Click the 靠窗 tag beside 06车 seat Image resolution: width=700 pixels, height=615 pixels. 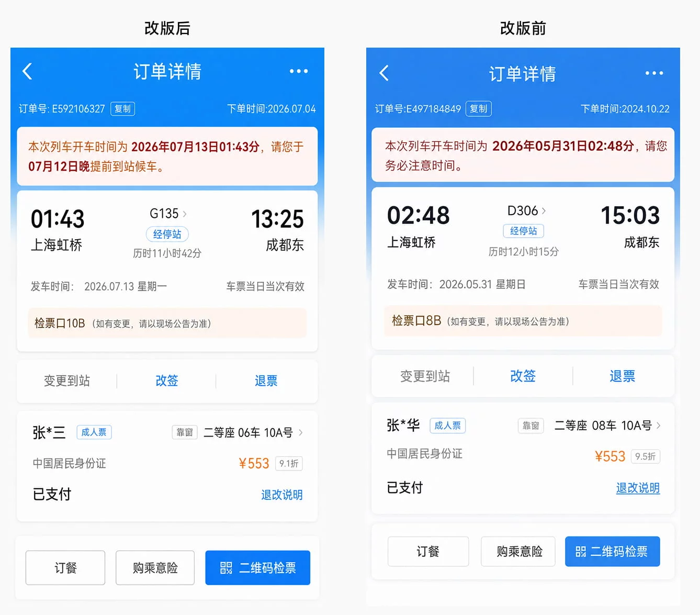[185, 432]
